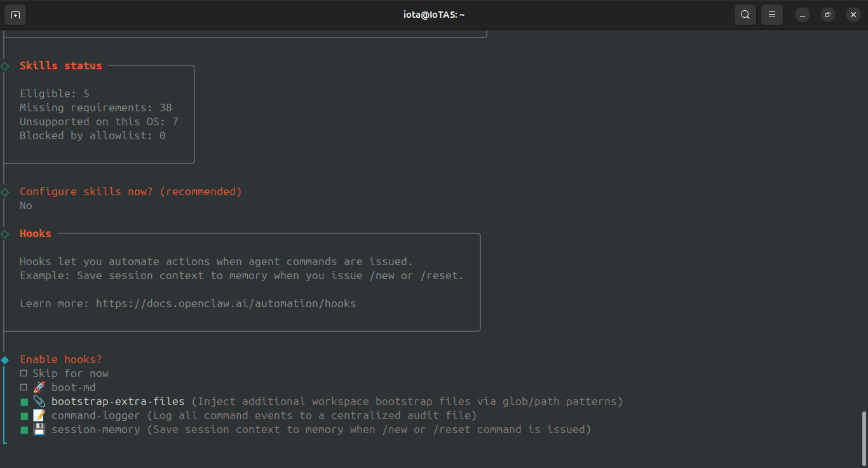Click the 'Enable hooks?' prompt text

tap(61, 359)
